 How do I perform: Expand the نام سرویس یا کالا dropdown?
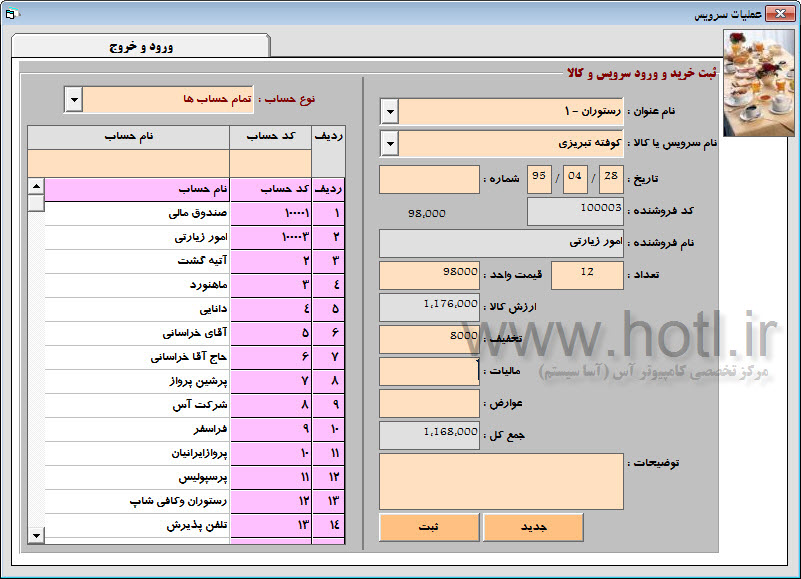390,144
